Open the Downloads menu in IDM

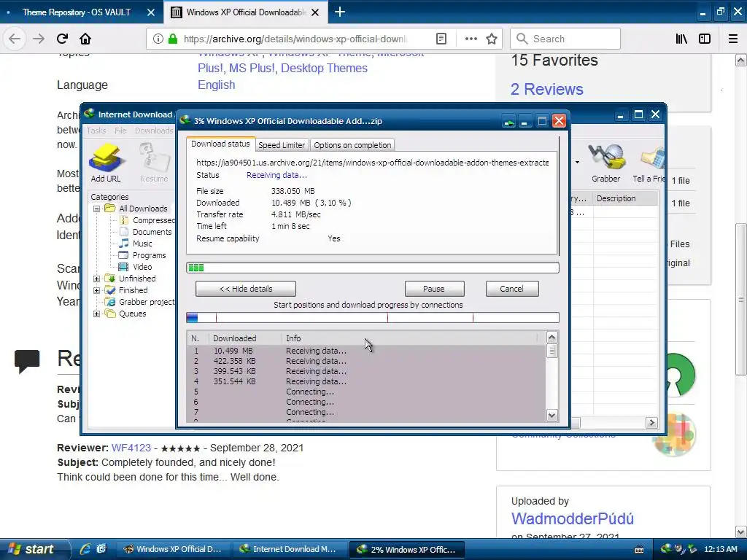(154, 131)
